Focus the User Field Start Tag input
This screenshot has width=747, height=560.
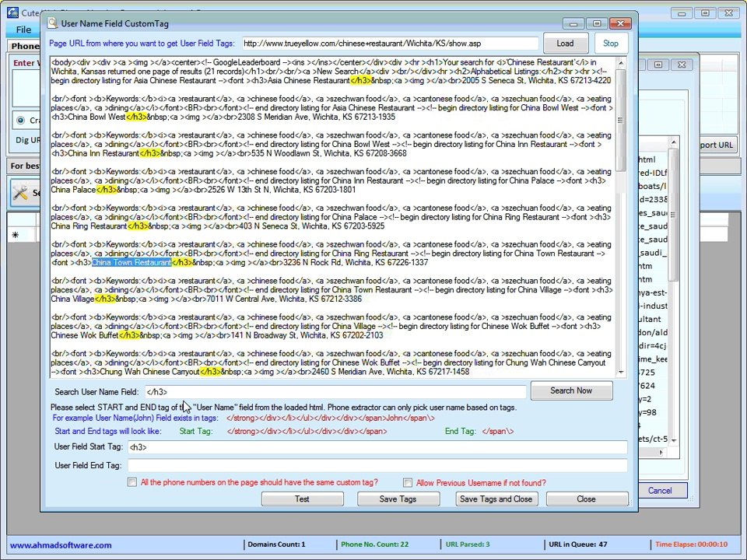[377, 447]
